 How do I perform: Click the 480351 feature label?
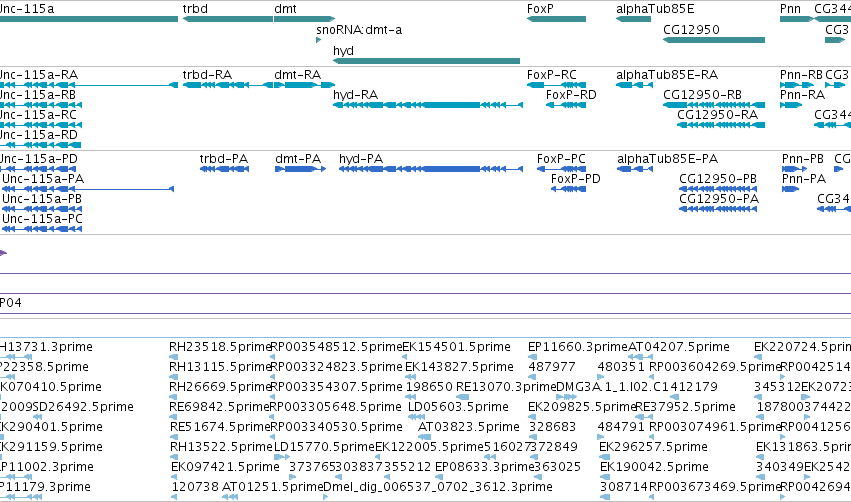point(621,367)
